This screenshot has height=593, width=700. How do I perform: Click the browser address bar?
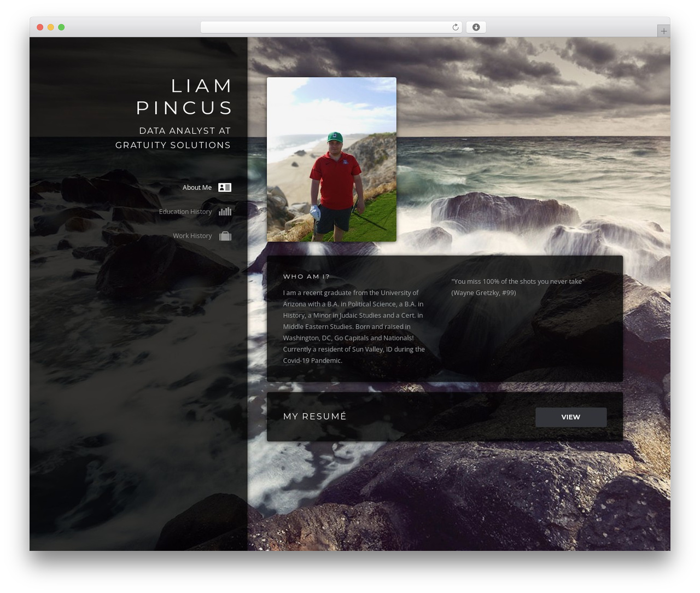(x=331, y=27)
